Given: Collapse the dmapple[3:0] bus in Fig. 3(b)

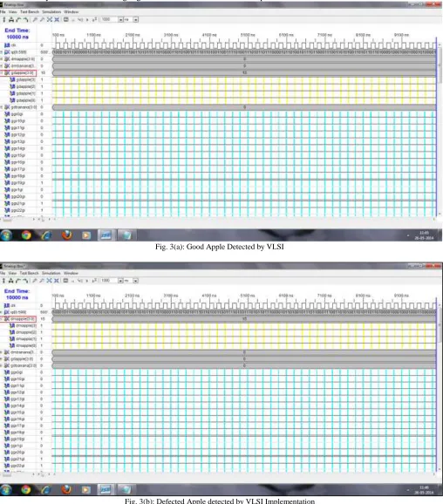Looking at the screenshot, I should point(1,319).
